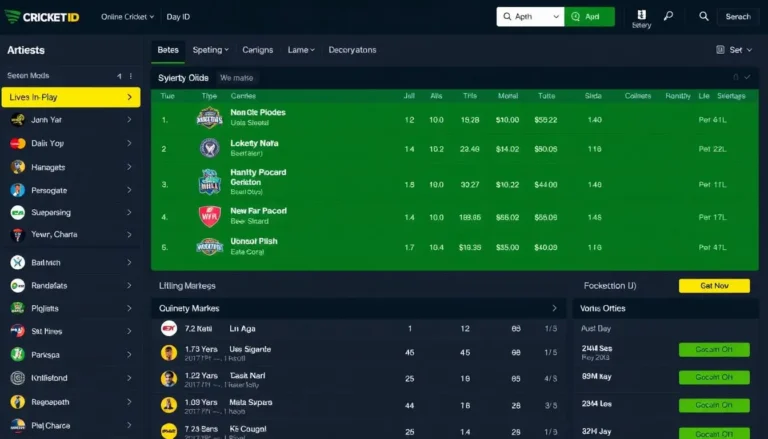Select the red shield team logo in row 4
The width and height of the screenshot is (768, 439).
point(209,215)
